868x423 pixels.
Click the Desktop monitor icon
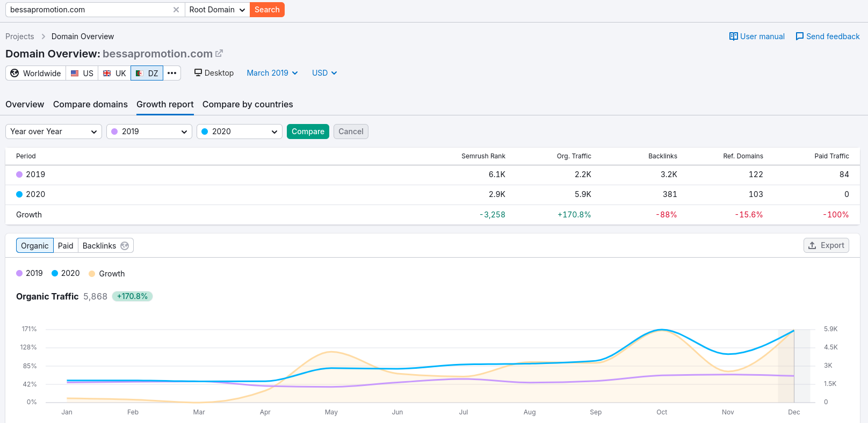pyautogui.click(x=198, y=72)
